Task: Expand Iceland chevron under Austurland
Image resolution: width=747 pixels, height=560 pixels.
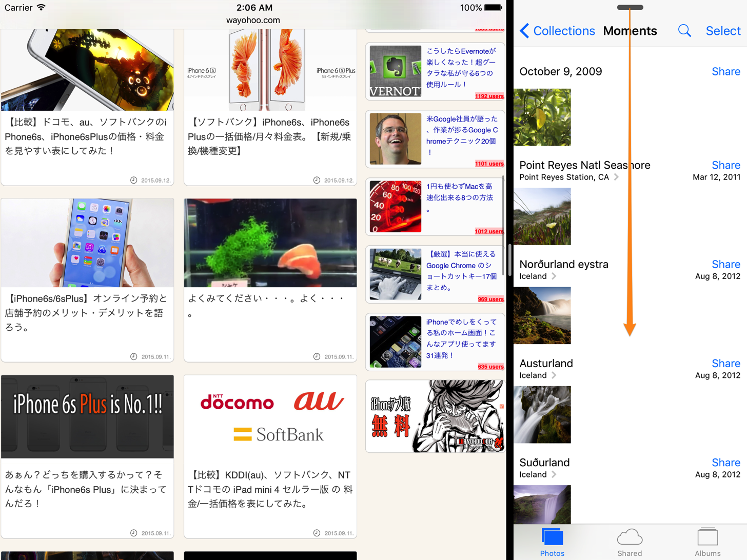Action: (554, 375)
